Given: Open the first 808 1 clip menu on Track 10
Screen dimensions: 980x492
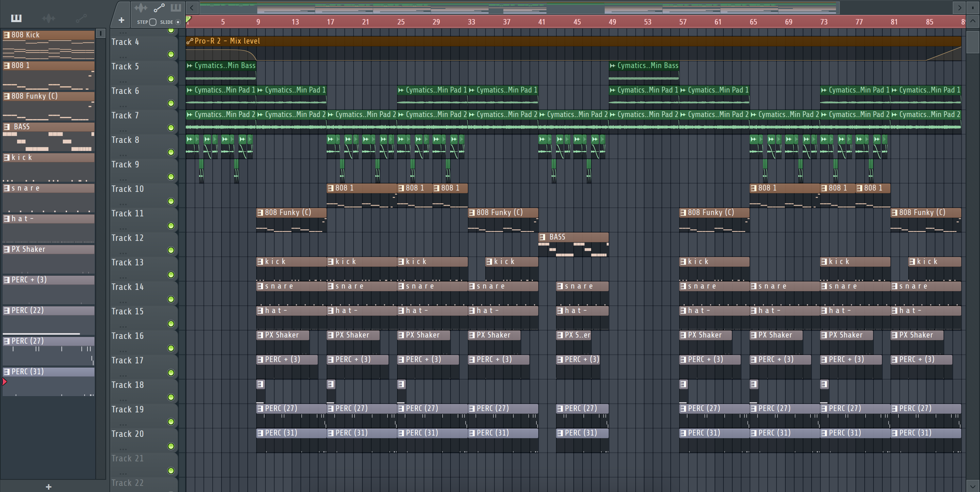Looking at the screenshot, I should [331, 188].
